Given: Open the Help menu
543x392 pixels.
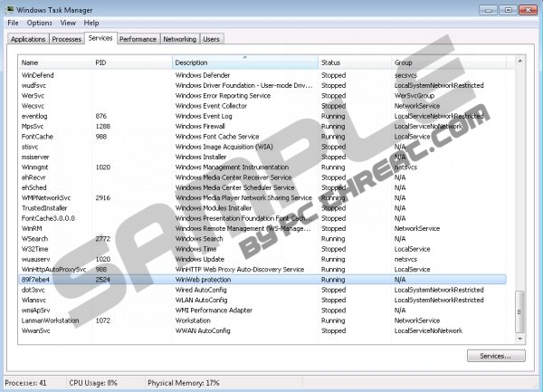Looking at the screenshot, I should point(91,22).
